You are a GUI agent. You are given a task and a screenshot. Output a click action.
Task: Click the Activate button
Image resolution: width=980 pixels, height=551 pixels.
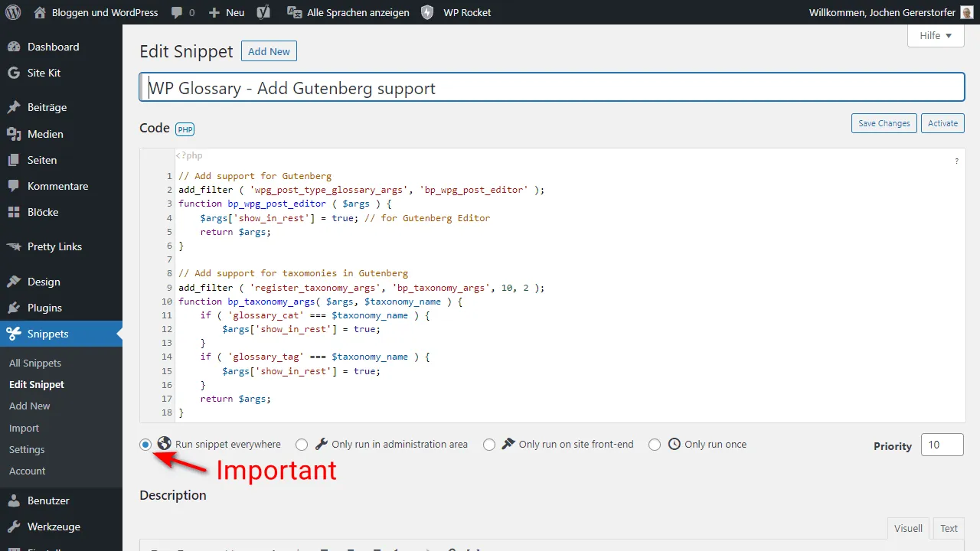[x=942, y=123]
